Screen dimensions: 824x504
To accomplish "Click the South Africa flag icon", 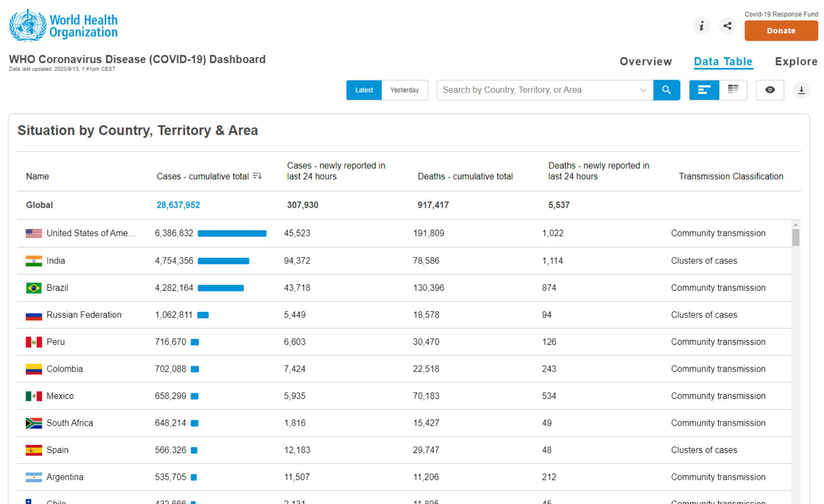I will click(34, 423).
